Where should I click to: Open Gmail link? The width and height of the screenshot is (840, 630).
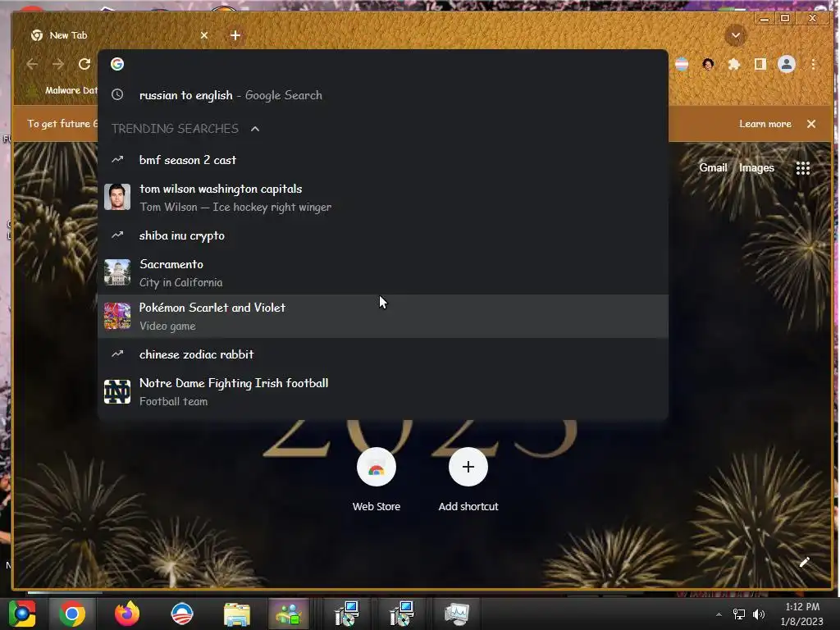click(713, 167)
